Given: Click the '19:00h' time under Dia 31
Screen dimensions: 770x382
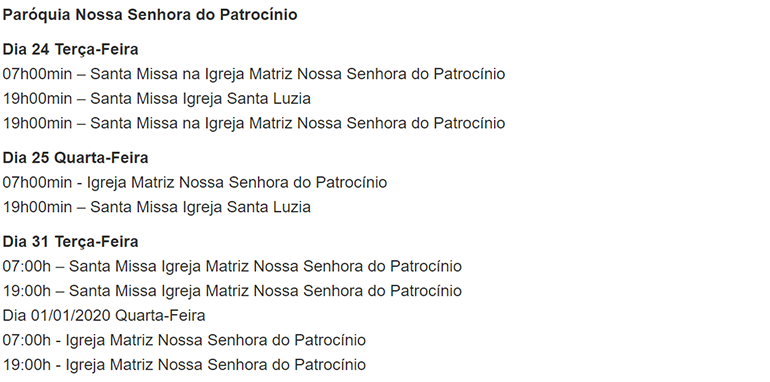Looking at the screenshot, I should coord(27,291).
